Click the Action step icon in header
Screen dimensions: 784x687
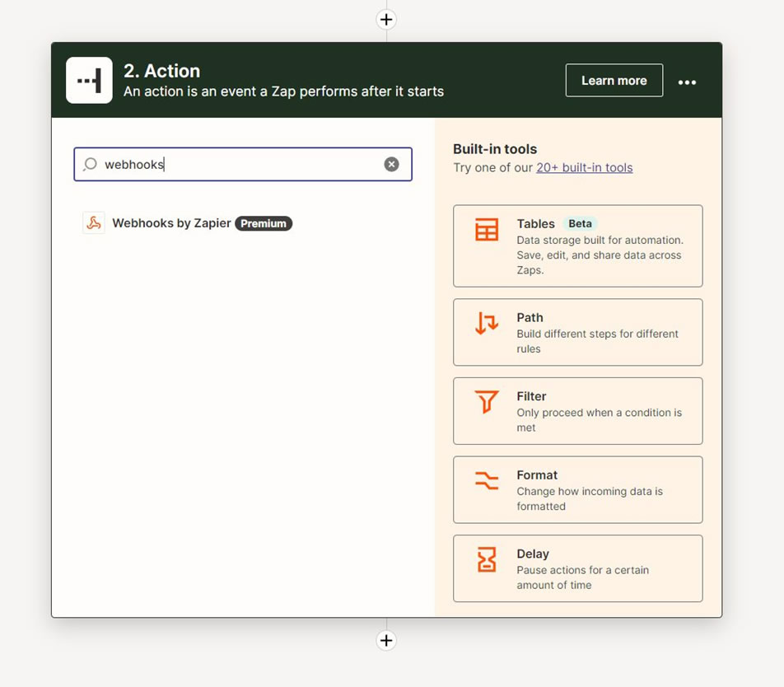tap(89, 80)
